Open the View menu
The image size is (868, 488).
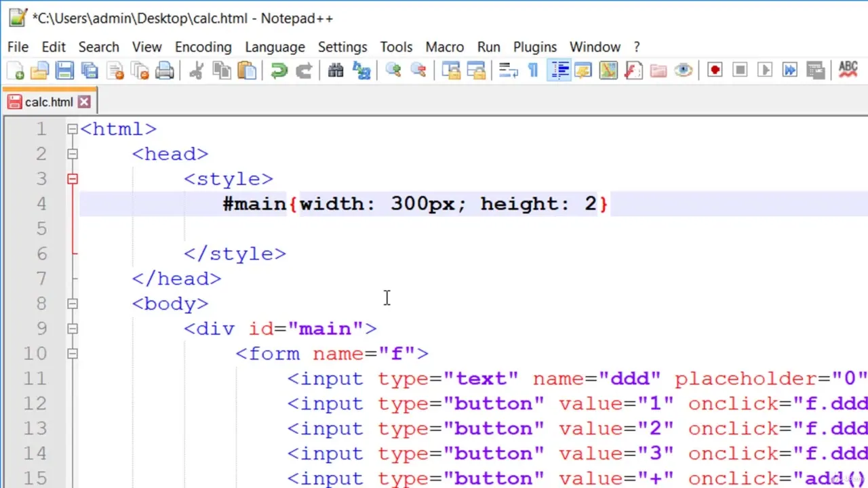(146, 47)
